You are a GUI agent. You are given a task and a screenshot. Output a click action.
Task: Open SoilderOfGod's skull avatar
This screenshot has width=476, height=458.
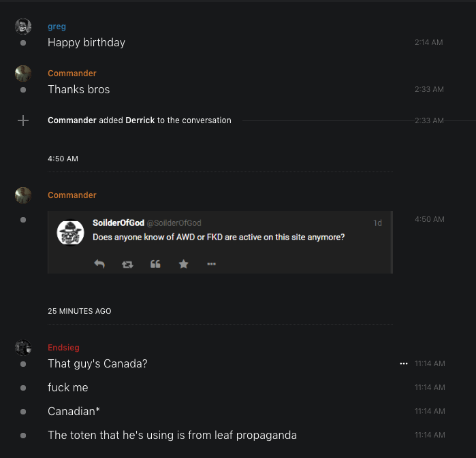(x=70, y=233)
